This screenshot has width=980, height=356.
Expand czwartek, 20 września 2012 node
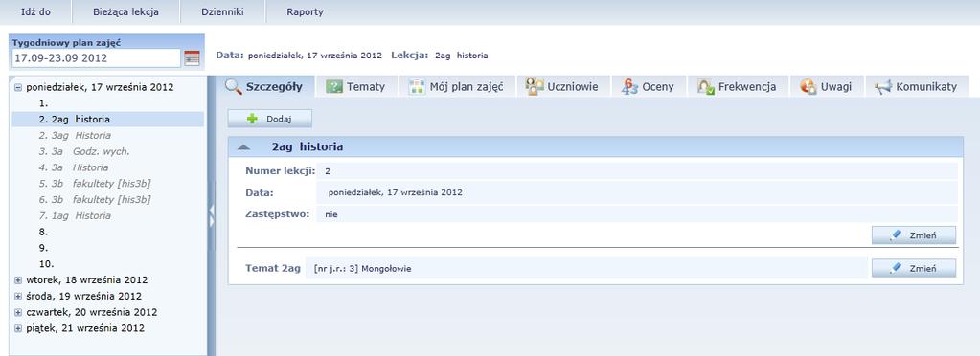coord(18,312)
